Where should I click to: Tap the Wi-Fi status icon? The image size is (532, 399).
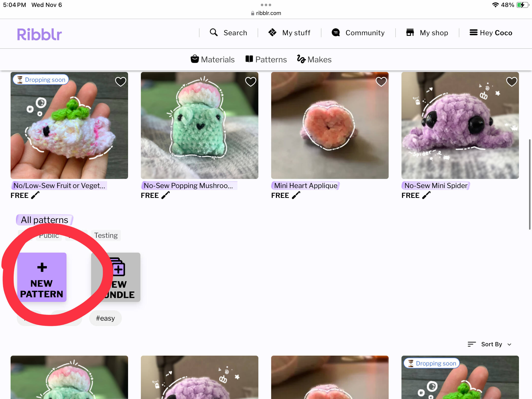pos(495,5)
